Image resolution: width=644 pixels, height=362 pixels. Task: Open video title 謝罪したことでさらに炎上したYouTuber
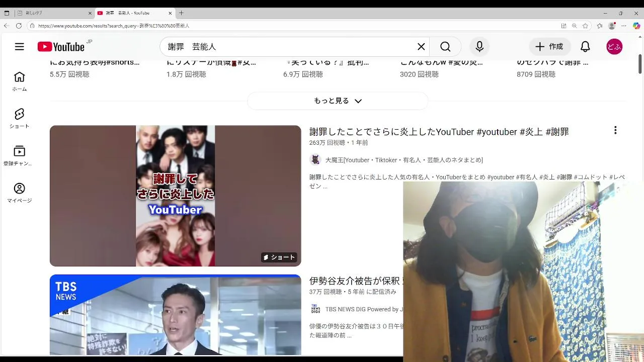pyautogui.click(x=439, y=132)
